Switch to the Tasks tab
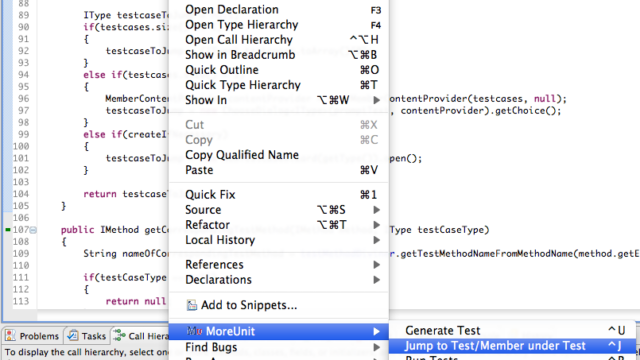Image resolution: width=640 pixels, height=360 pixels. coord(87,336)
